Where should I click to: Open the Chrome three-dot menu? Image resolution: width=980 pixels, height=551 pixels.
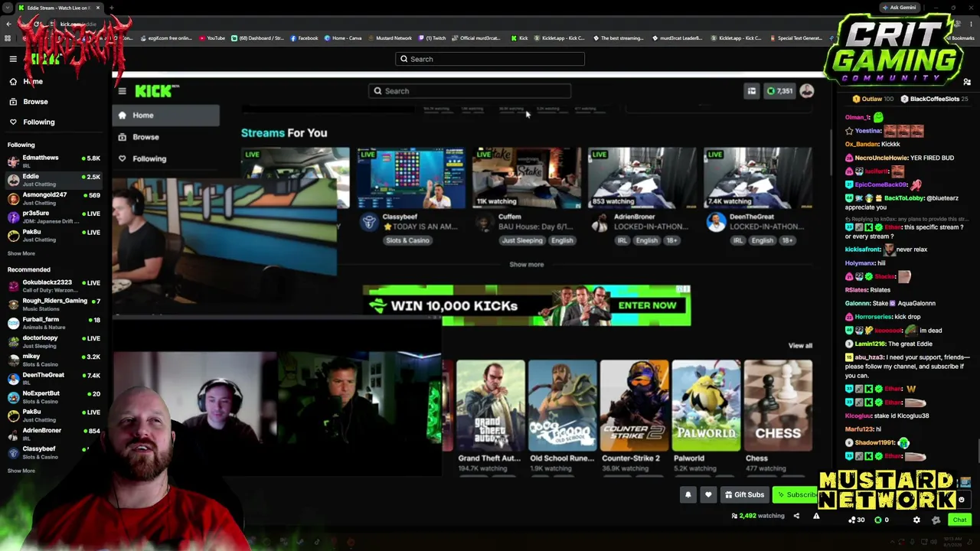click(971, 24)
